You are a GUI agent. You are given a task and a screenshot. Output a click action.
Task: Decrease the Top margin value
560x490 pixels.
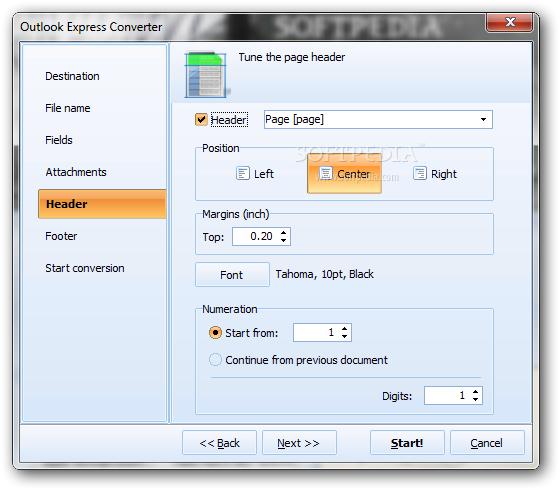(283, 240)
